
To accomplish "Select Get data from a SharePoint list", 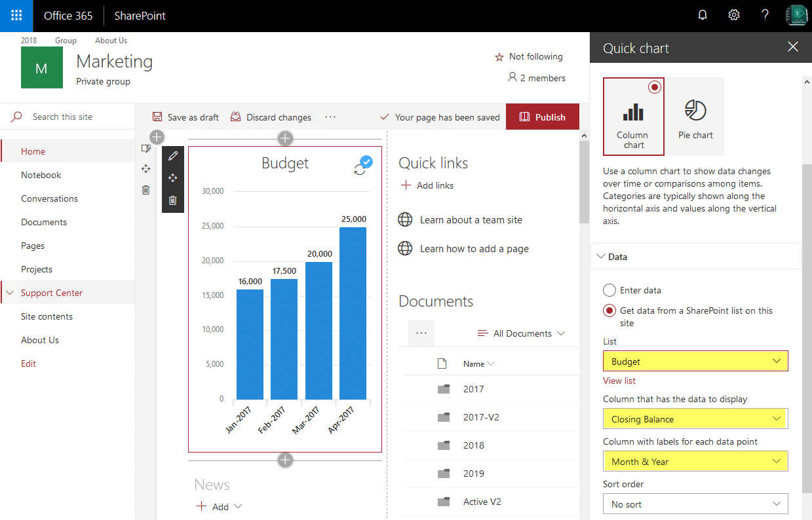I will pos(609,310).
